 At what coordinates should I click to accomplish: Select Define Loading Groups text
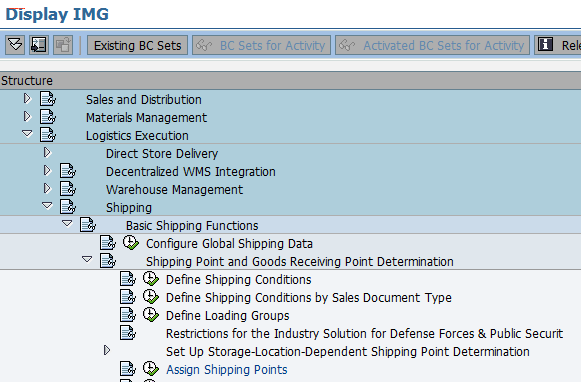(228, 316)
